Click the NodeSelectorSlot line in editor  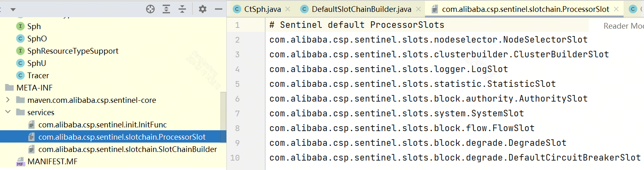pos(428,40)
